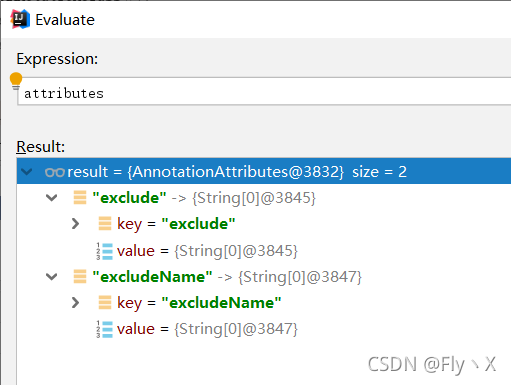Viewport: 511px width, 385px height.
Task: Click the yellow lightbulb intention icon
Action: pos(16,81)
